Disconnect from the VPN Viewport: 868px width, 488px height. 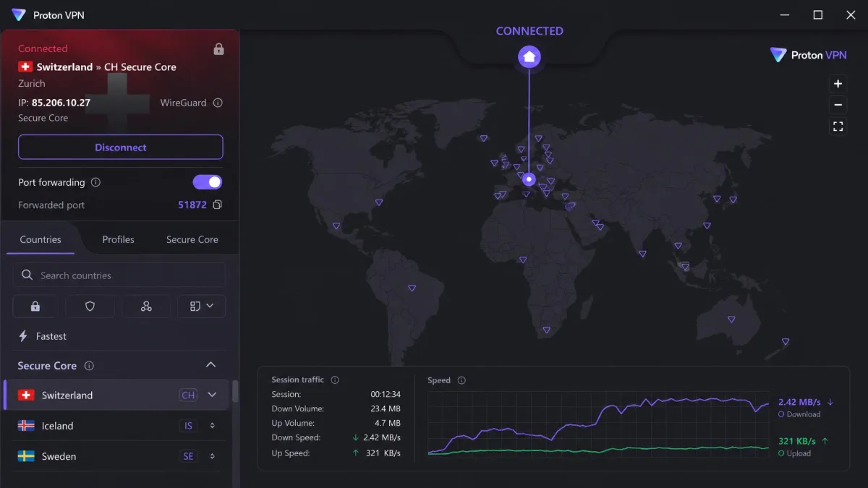121,147
